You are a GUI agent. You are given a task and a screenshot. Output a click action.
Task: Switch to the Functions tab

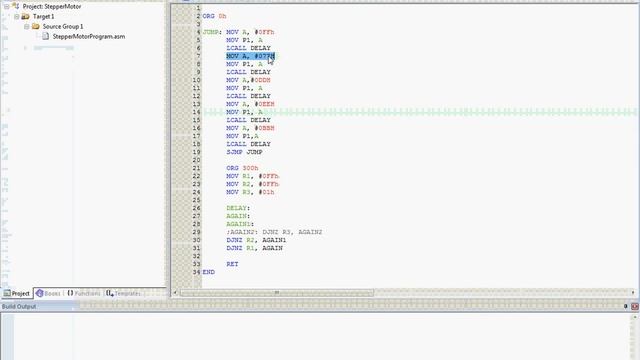84,293
